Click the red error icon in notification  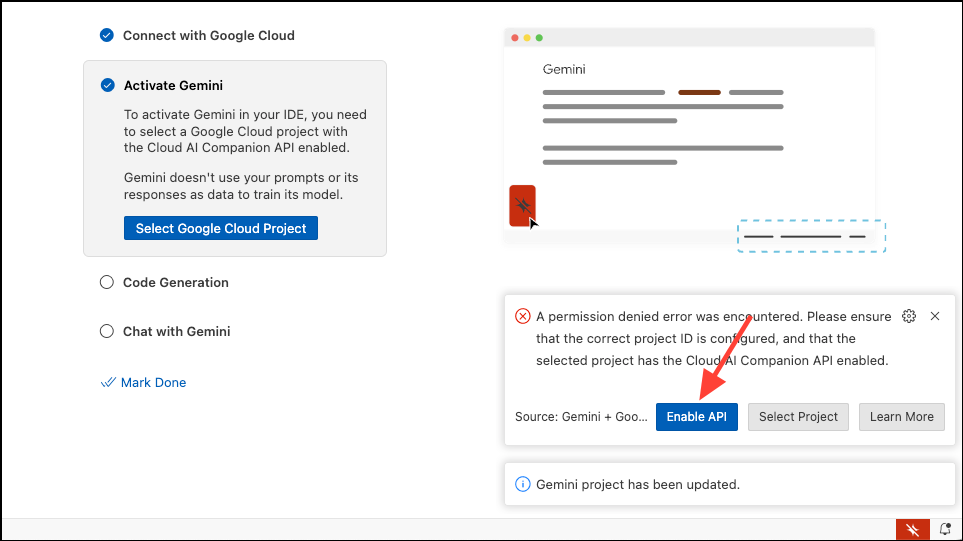click(523, 316)
